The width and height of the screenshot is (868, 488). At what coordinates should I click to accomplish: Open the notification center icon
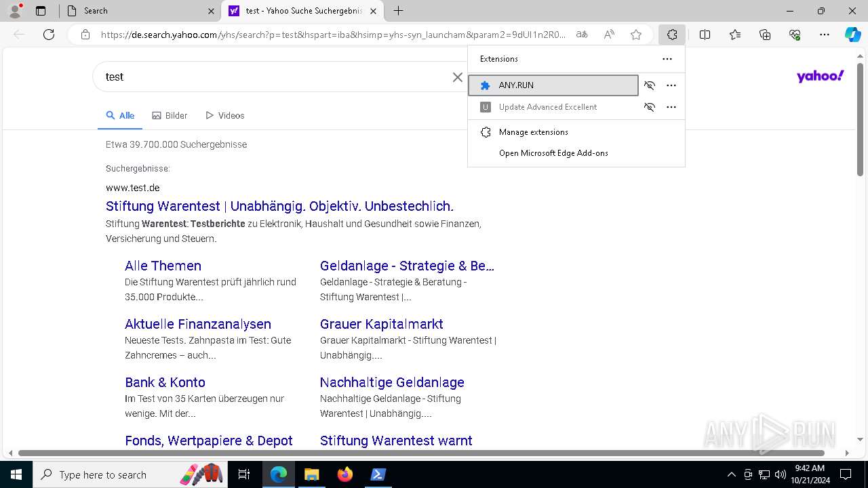[846, 474]
